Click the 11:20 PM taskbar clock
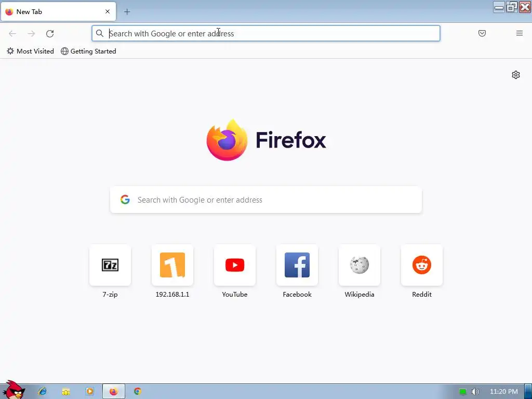This screenshot has height=399, width=532. [504, 392]
